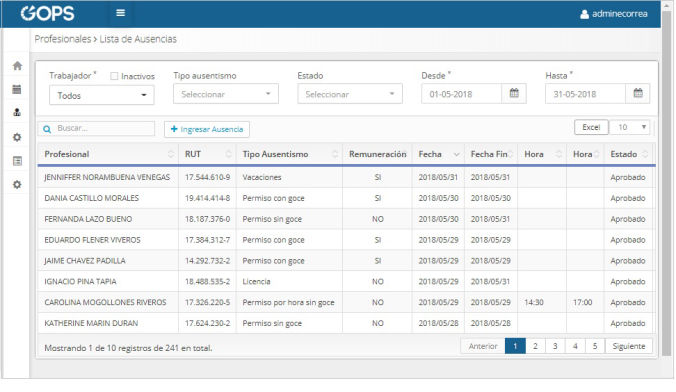This screenshot has height=392, width=676.
Task: Click Ingresar Ausencia button
Action: click(207, 129)
